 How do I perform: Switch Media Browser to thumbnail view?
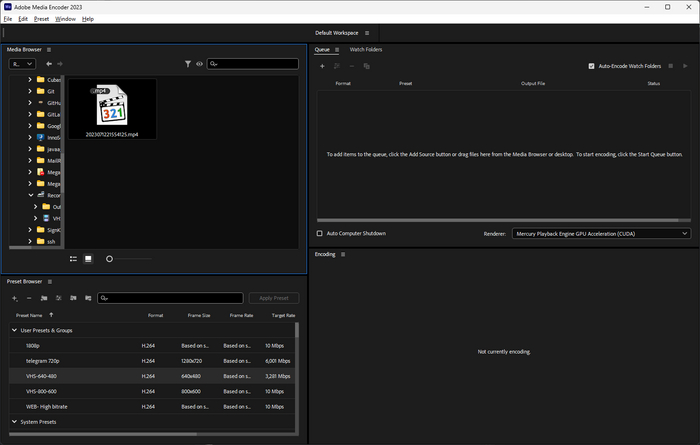click(x=88, y=258)
